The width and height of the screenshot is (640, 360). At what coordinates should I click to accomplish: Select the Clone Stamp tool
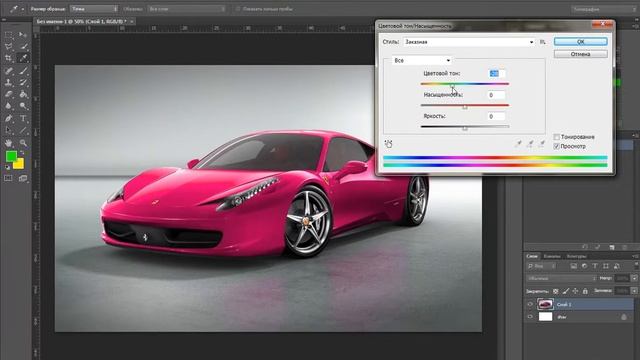click(9, 82)
